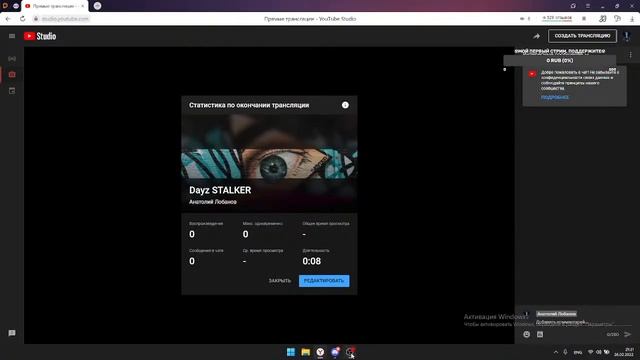Click the Статистика по окончании трансляции heading

click(249, 105)
